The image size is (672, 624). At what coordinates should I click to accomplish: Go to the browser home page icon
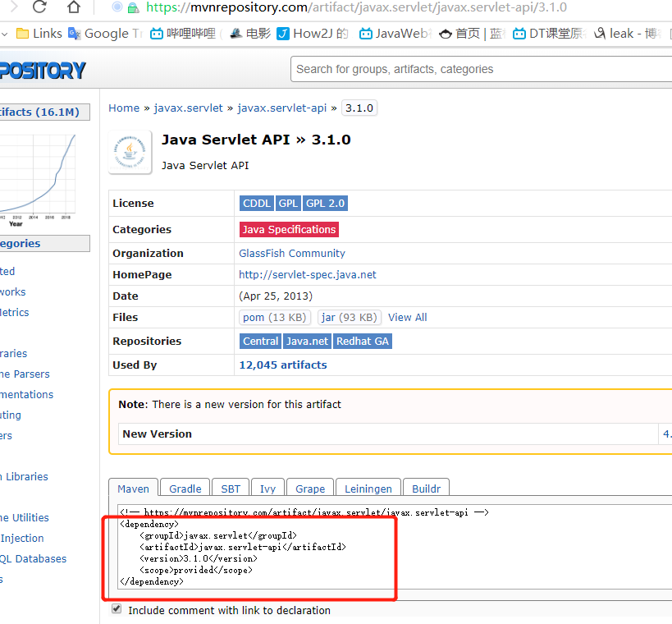74,7
